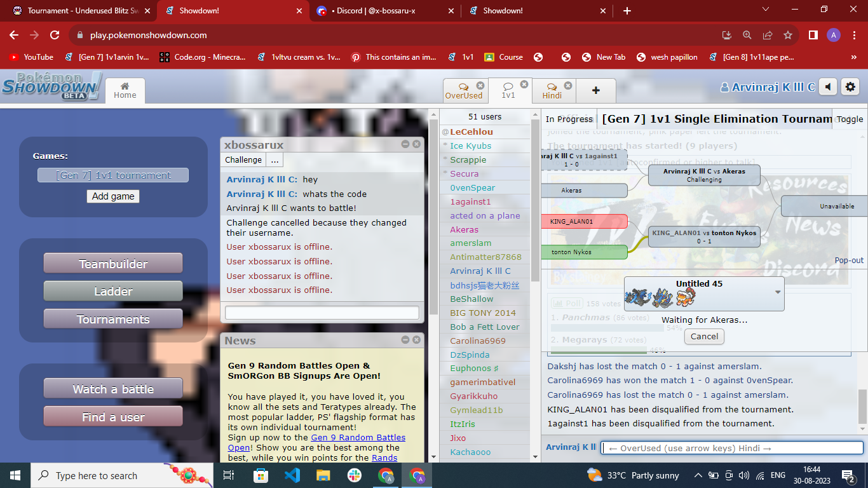Open the Untitled 45 team selector dropdown
The width and height of the screenshot is (868, 488).
[704, 294]
